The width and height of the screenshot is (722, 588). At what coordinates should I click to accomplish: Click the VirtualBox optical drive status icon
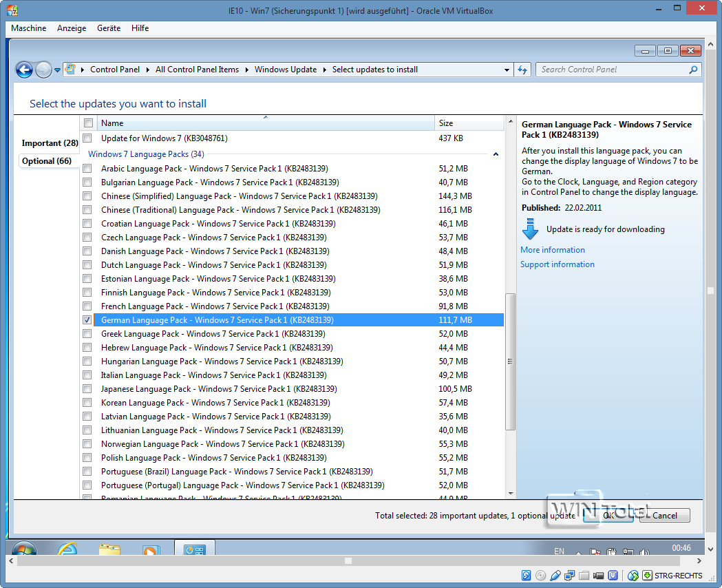click(540, 576)
